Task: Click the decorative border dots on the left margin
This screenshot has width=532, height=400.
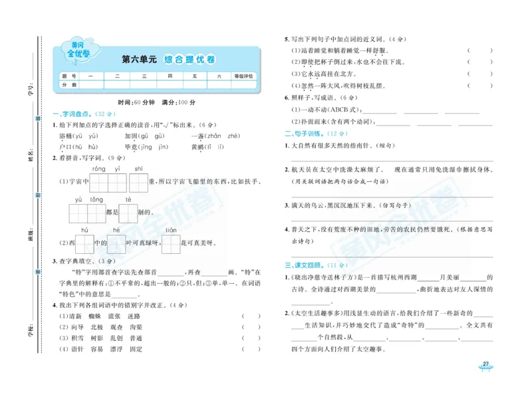Action: (x=41, y=199)
